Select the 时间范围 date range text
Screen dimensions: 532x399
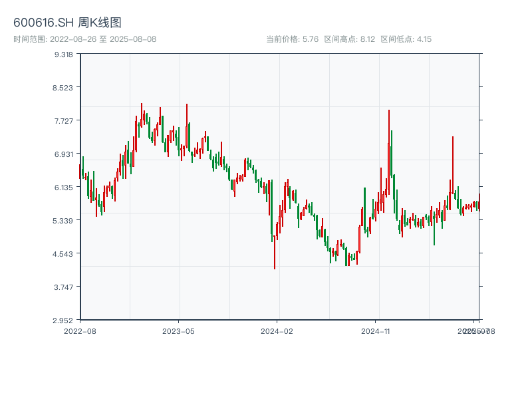[84, 39]
